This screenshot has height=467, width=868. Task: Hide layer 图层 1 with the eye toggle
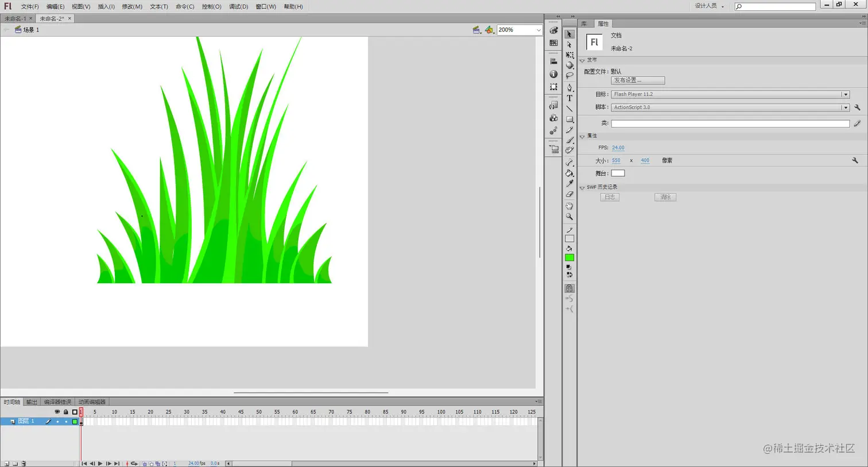tap(57, 421)
